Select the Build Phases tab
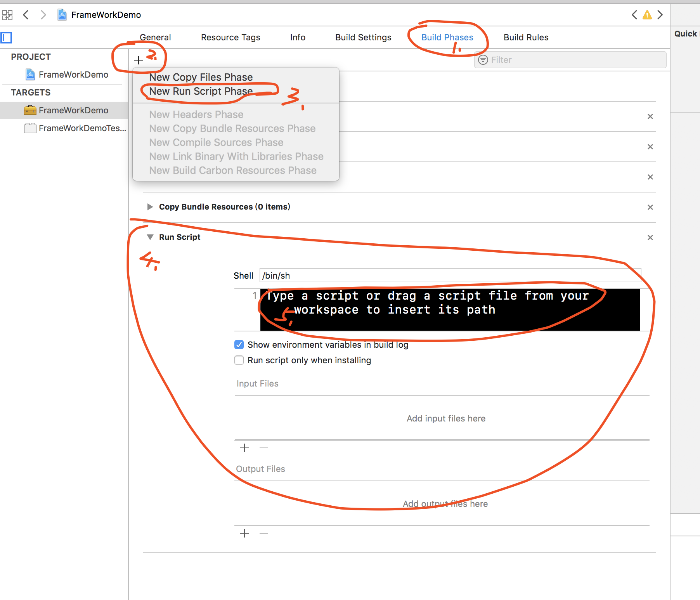The image size is (700, 600). (447, 37)
